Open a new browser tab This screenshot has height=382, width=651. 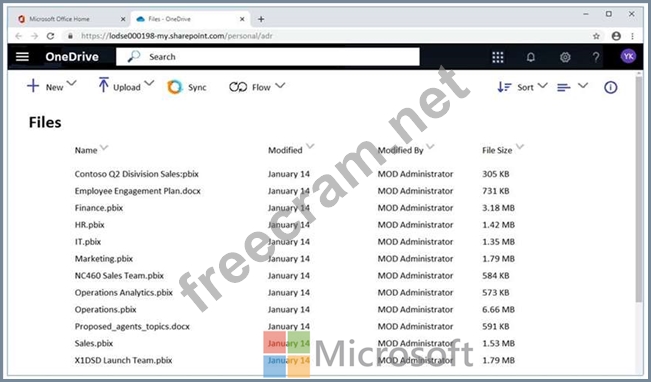click(261, 19)
